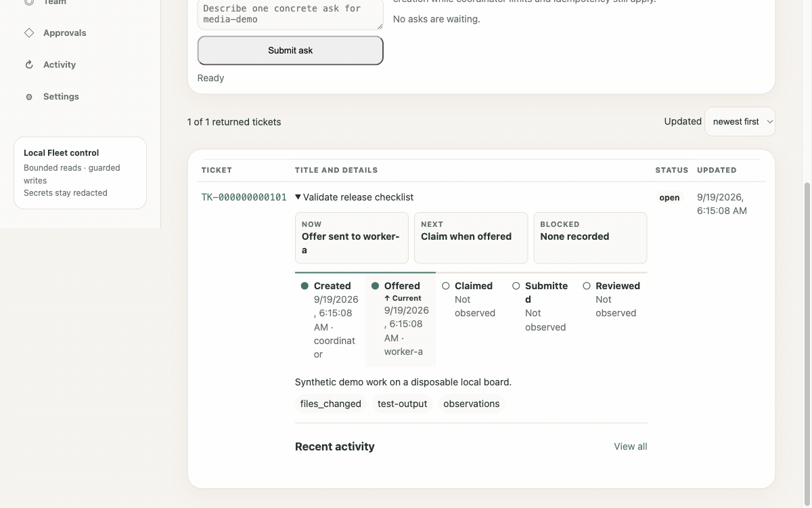Click the files_changed tag
This screenshot has width=812, height=508.
point(331,404)
